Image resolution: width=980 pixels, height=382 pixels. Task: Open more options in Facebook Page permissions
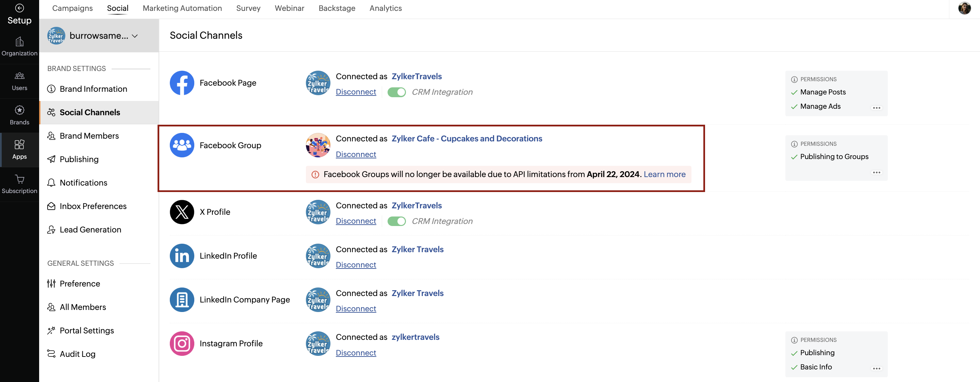876,108
